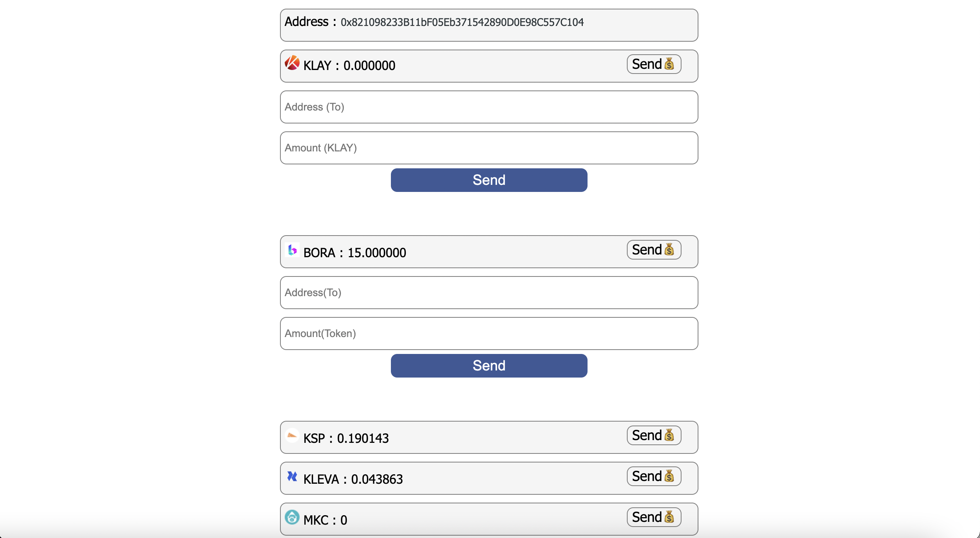Click the KLAY token logo icon
Viewport: 980px width, 538px height.
point(292,63)
